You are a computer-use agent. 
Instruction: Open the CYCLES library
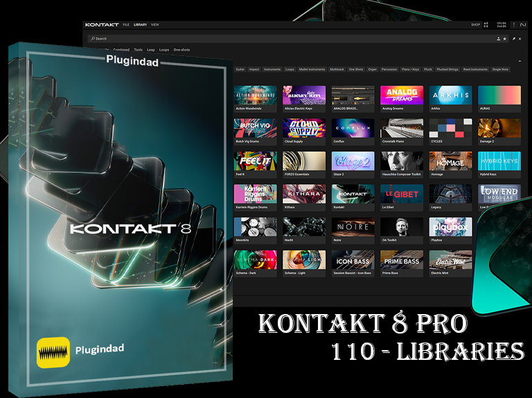point(450,132)
